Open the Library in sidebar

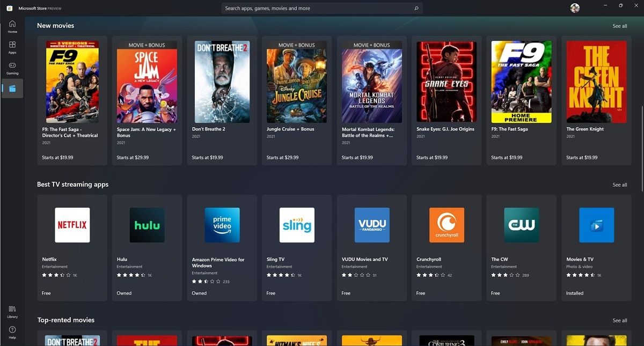tap(12, 312)
